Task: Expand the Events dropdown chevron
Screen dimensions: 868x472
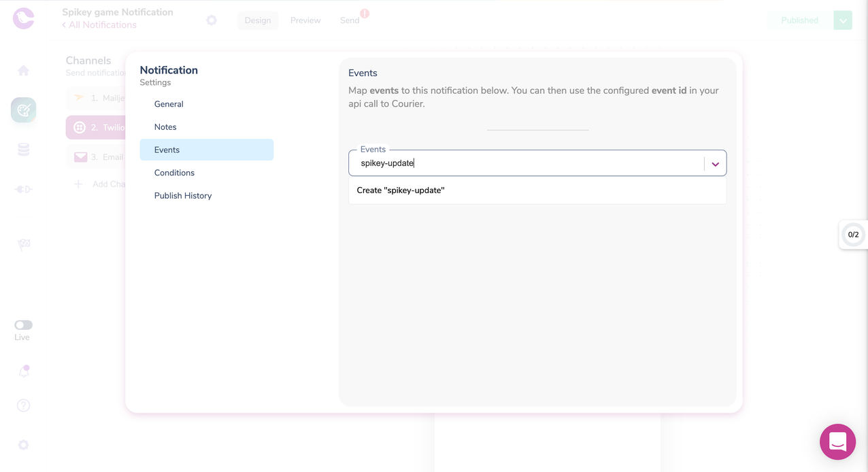Action: [x=715, y=164]
